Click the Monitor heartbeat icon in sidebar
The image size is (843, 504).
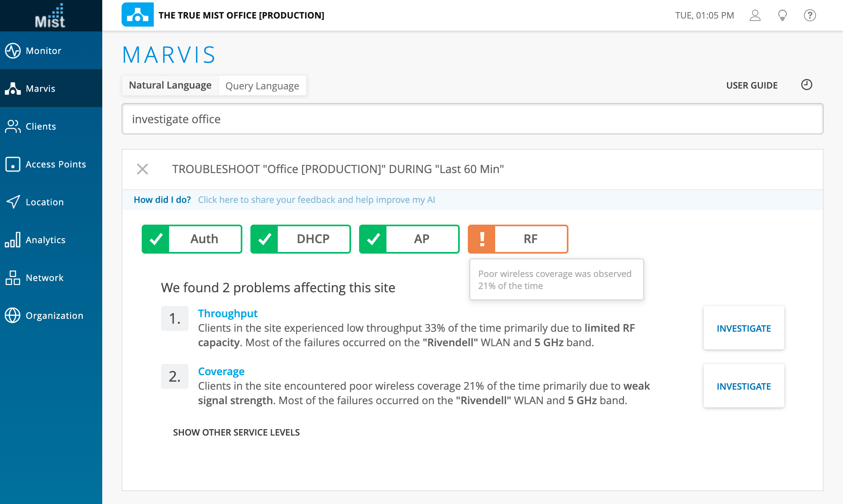(13, 51)
